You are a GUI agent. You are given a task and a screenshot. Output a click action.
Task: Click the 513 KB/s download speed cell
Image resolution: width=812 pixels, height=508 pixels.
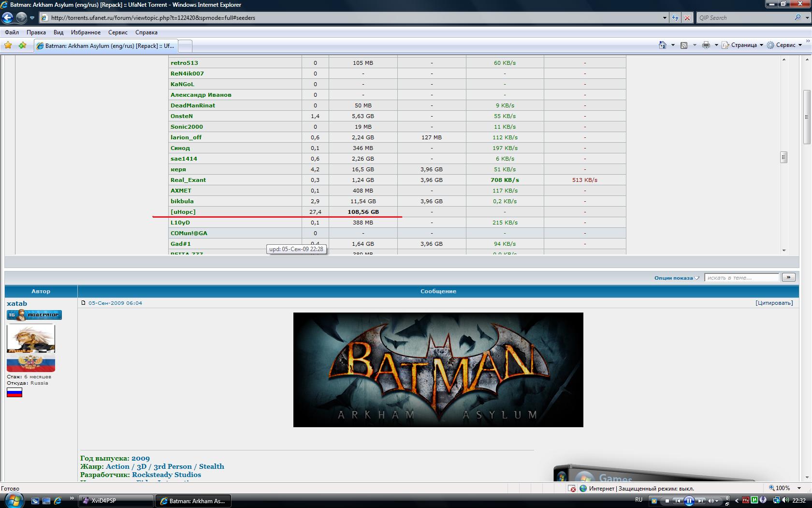(584, 180)
